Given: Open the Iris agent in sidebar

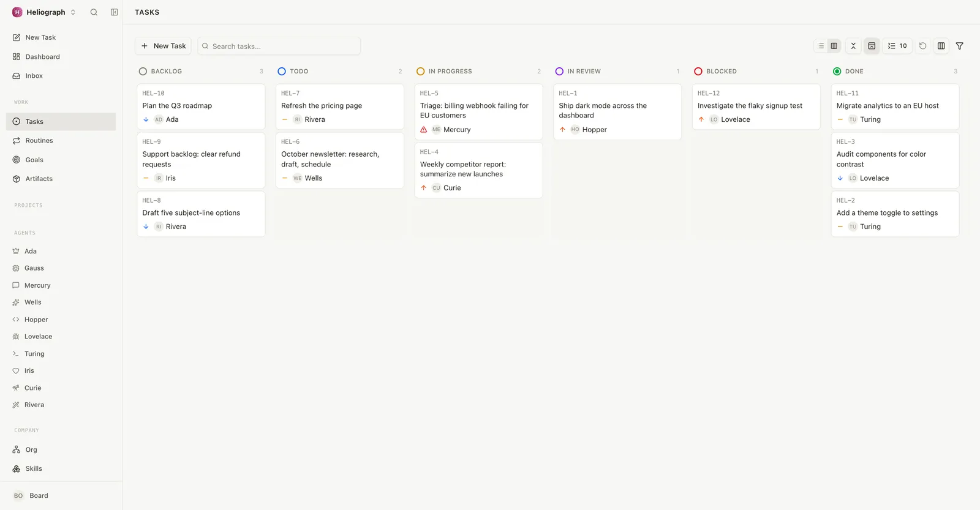Looking at the screenshot, I should (61, 371).
